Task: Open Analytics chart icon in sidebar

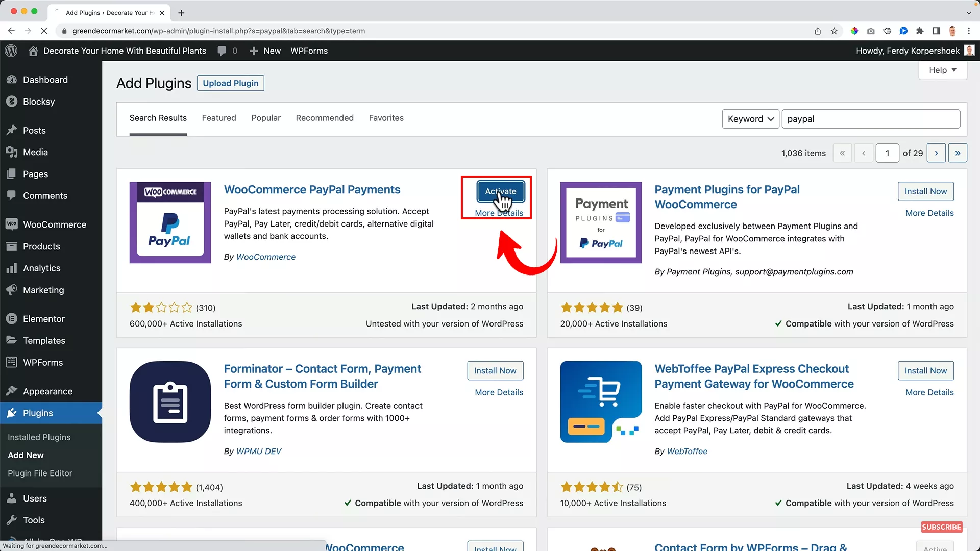Action: click(x=12, y=268)
